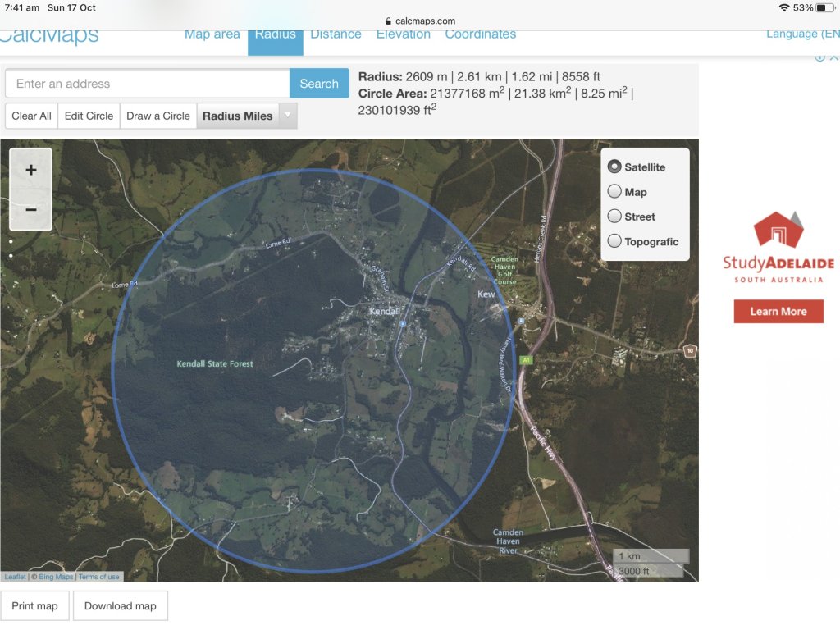Click the ad info icon
The image size is (840, 630).
(819, 57)
